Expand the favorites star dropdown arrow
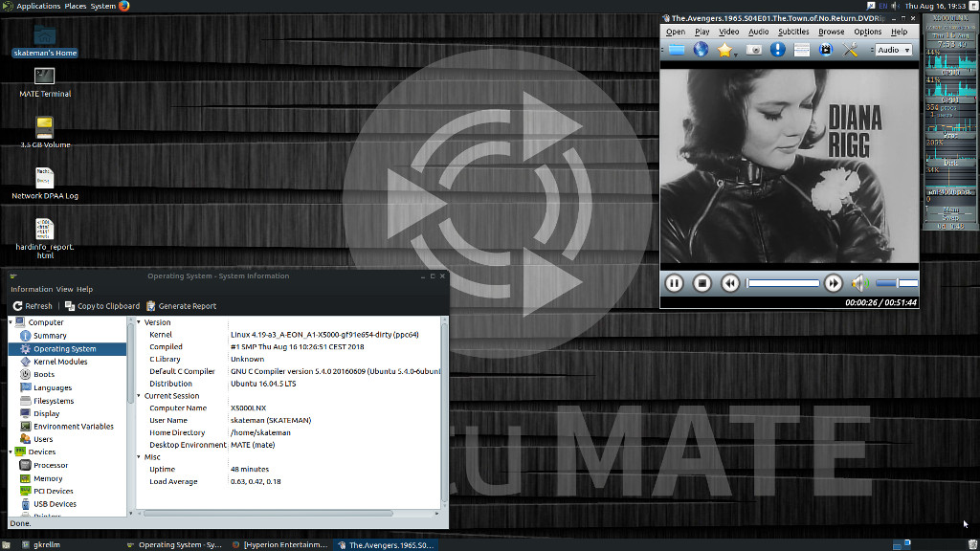980x551 pixels. click(x=736, y=55)
